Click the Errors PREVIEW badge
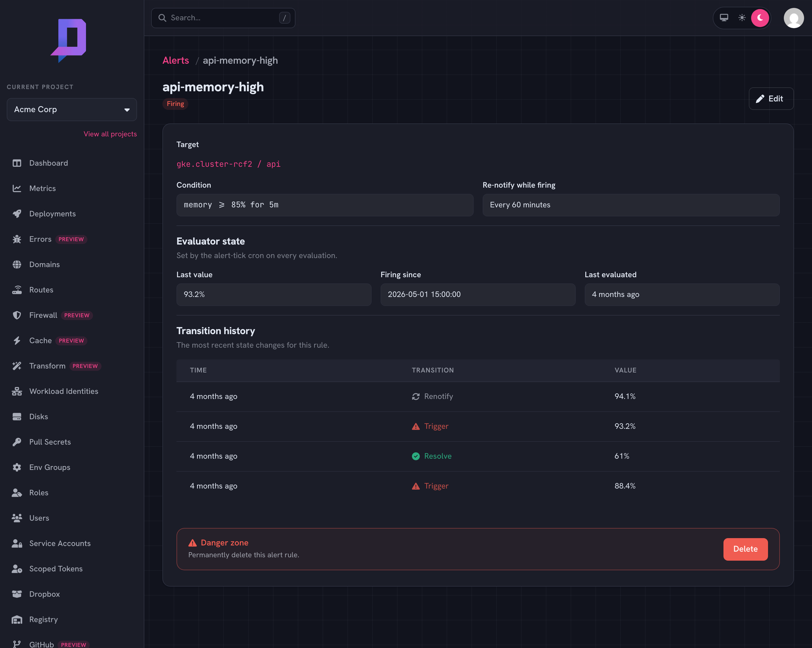 pos(71,239)
